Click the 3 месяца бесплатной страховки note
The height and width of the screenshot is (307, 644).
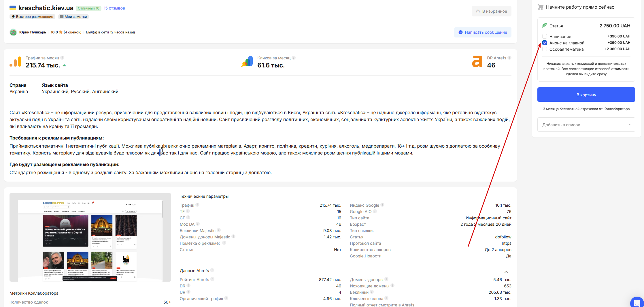586,109
